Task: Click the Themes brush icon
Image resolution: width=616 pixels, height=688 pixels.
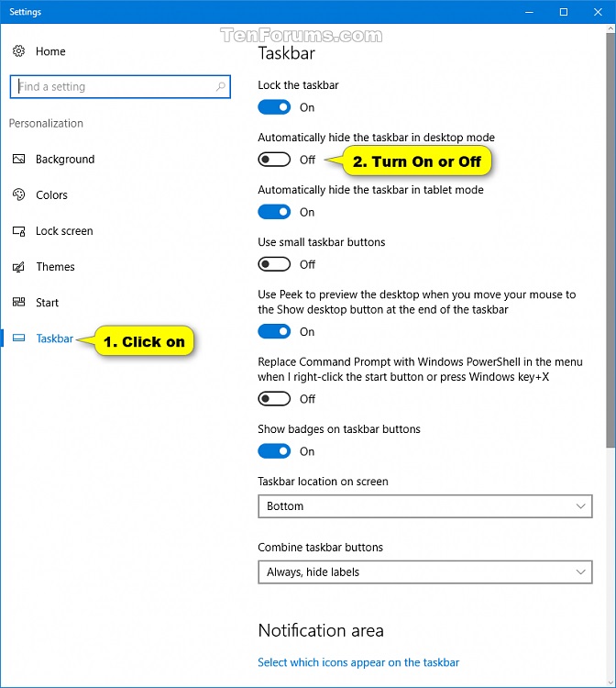Action: pyautogui.click(x=18, y=267)
